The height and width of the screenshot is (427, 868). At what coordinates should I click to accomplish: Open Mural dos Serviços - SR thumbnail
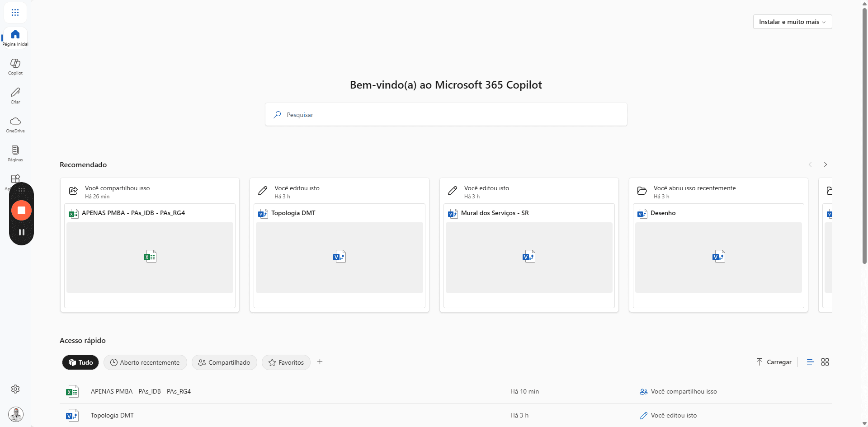point(529,257)
